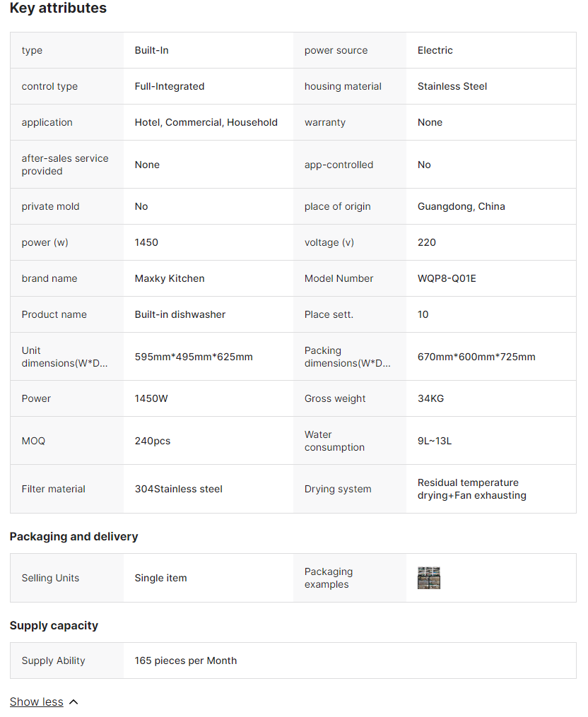The height and width of the screenshot is (717, 588).
Task: Click the brand name Maxky Kitchen
Action: (x=170, y=278)
